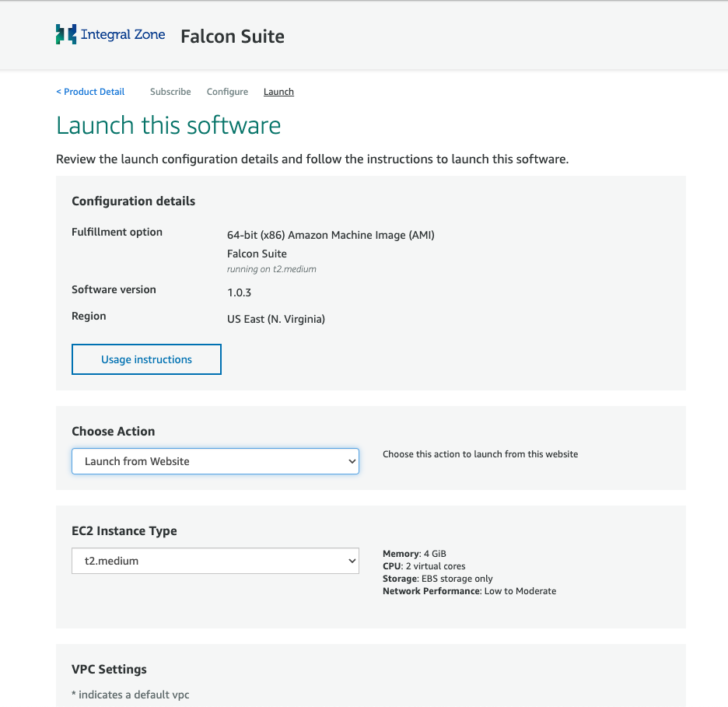Click the Fulfillment option label

coord(117,232)
